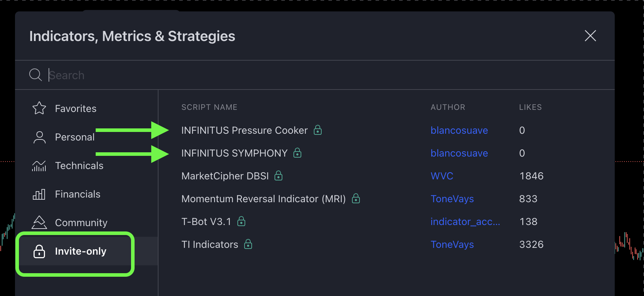Click the search magnifier icon

(35, 75)
